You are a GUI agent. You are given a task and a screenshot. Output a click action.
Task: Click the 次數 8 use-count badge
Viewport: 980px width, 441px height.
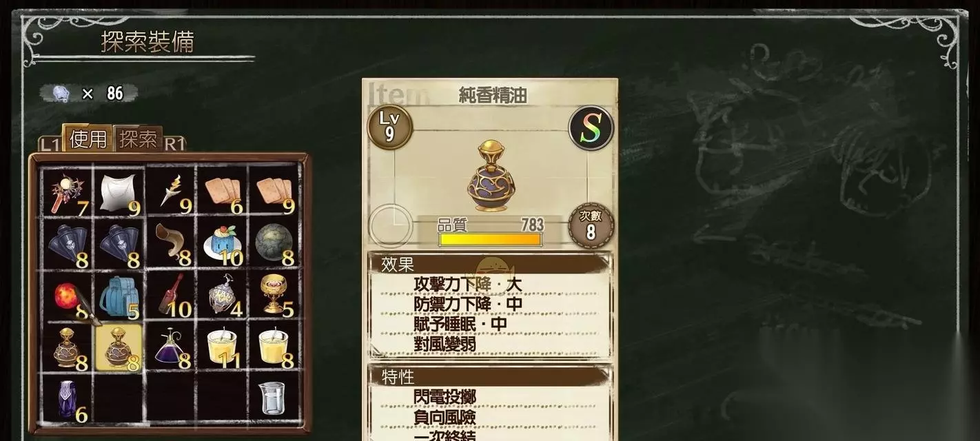coord(591,225)
